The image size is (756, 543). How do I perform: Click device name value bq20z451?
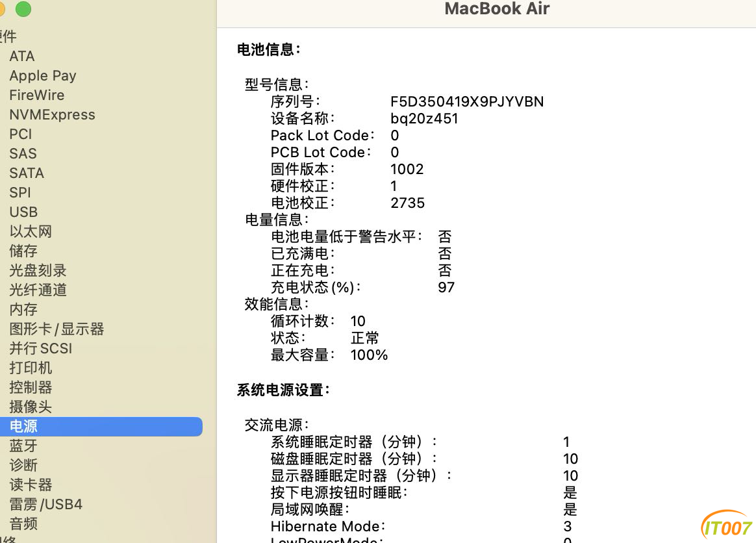click(424, 119)
